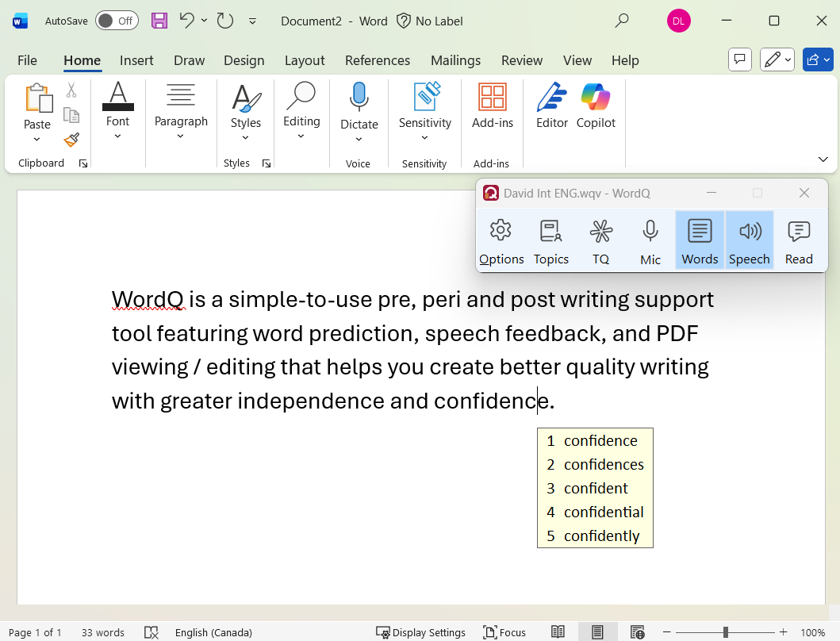Open the Mailings tab
Image resolution: width=840 pixels, height=641 pixels.
(x=455, y=60)
